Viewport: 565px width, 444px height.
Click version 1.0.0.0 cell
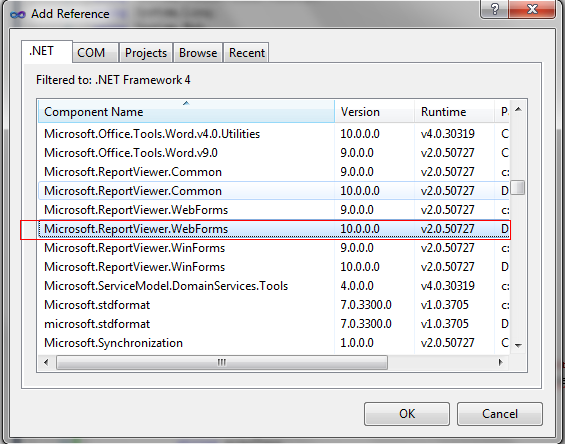click(x=357, y=343)
